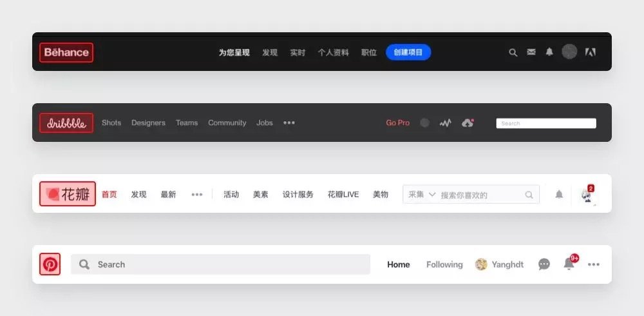Viewport: 644px width, 316px height.
Task: Click the Dribbble upload cloud icon
Action: click(468, 123)
